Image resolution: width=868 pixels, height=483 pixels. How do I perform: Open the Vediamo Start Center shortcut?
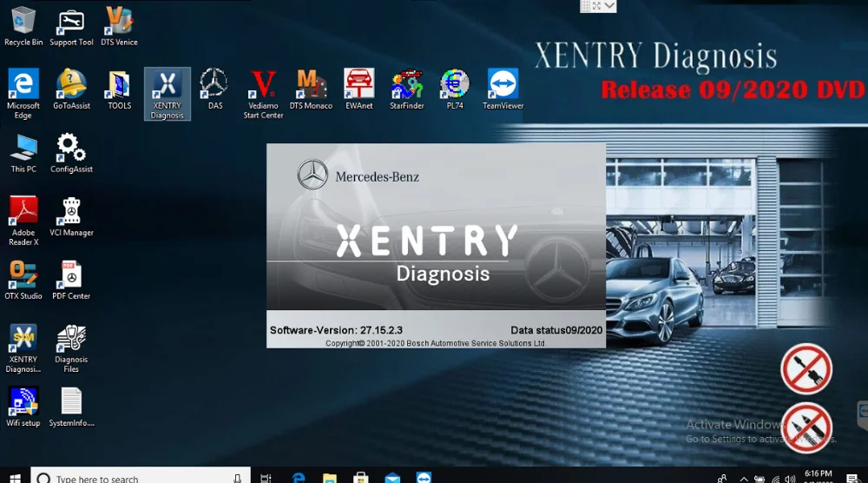[x=263, y=94]
